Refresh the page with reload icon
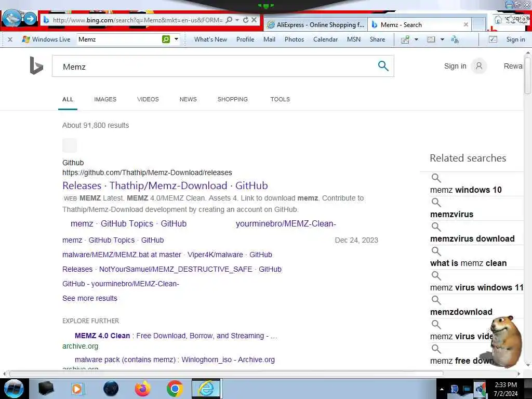Screen dimensions: 532x399 coord(246,20)
